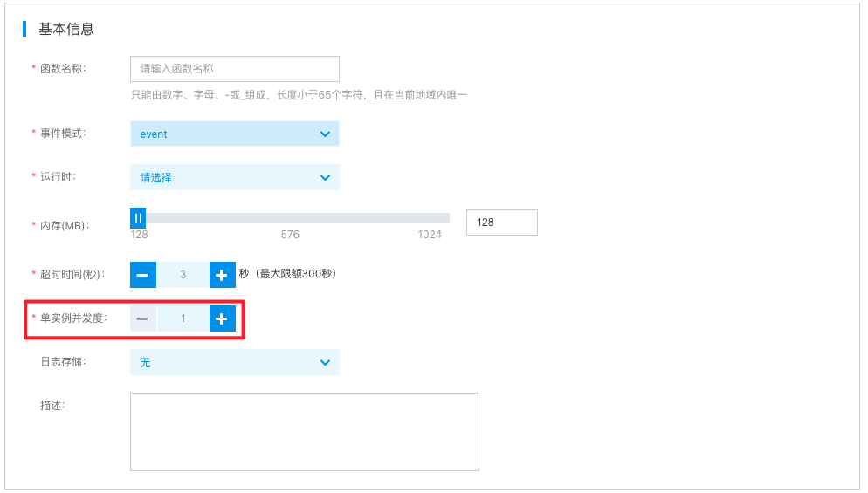Decrease timeout seconds with minus button
This screenshot has width=868, height=493.
coord(143,275)
